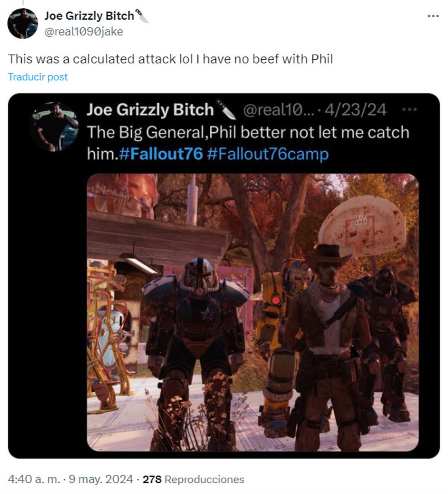Click the quoted tweet's Joe Grizzly Bitch name

pyautogui.click(x=150, y=110)
